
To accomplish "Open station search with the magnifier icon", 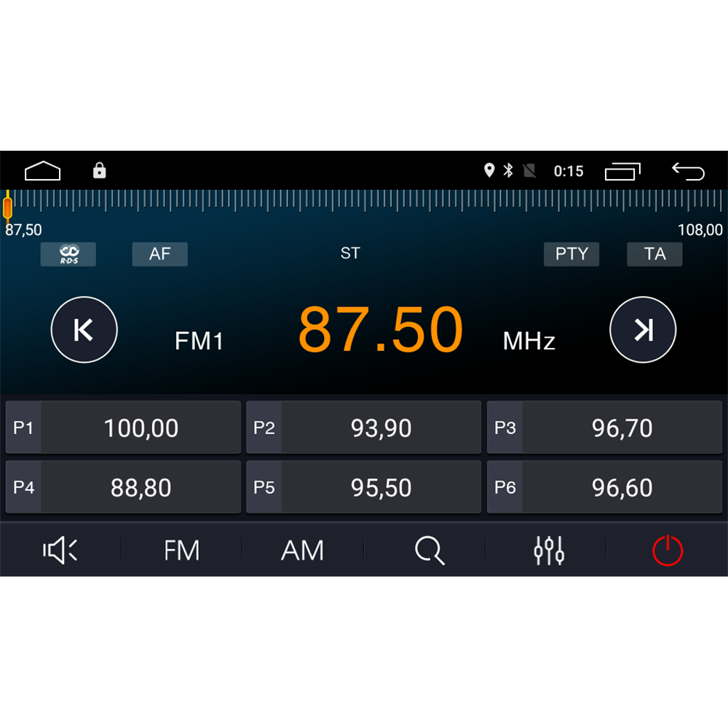I will click(x=430, y=550).
